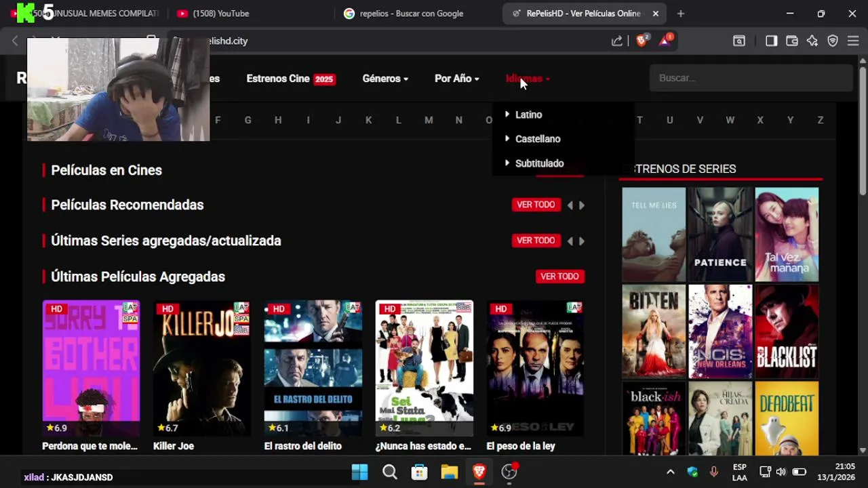This screenshot has height=488, width=868.
Task: Click the Windows Start button
Action: click(x=360, y=472)
